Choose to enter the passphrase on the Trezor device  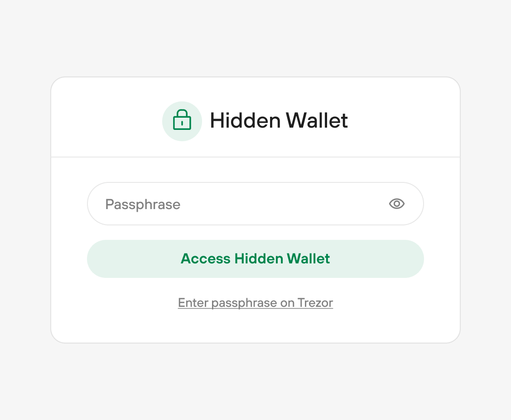click(255, 303)
